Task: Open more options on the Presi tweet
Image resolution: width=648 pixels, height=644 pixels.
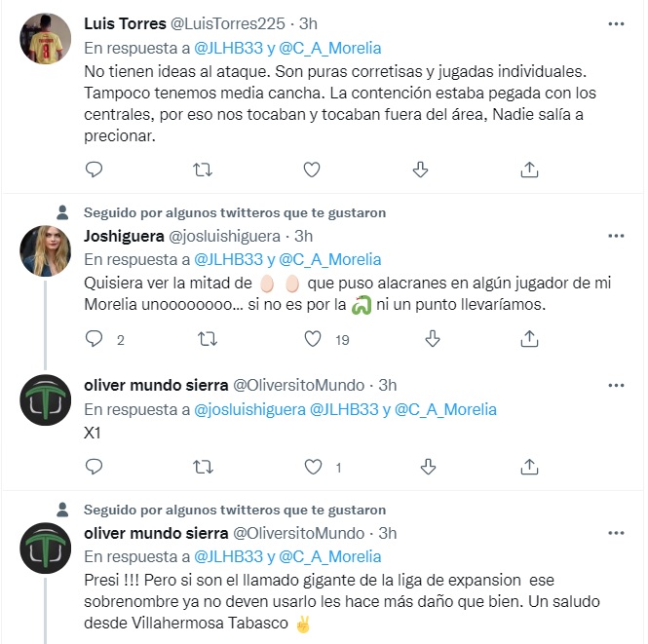Action: coord(615,532)
